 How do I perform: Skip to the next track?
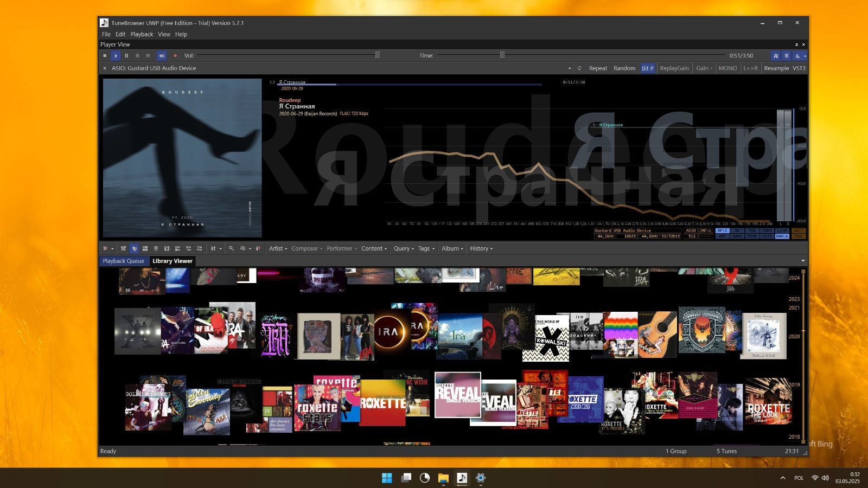(x=148, y=55)
